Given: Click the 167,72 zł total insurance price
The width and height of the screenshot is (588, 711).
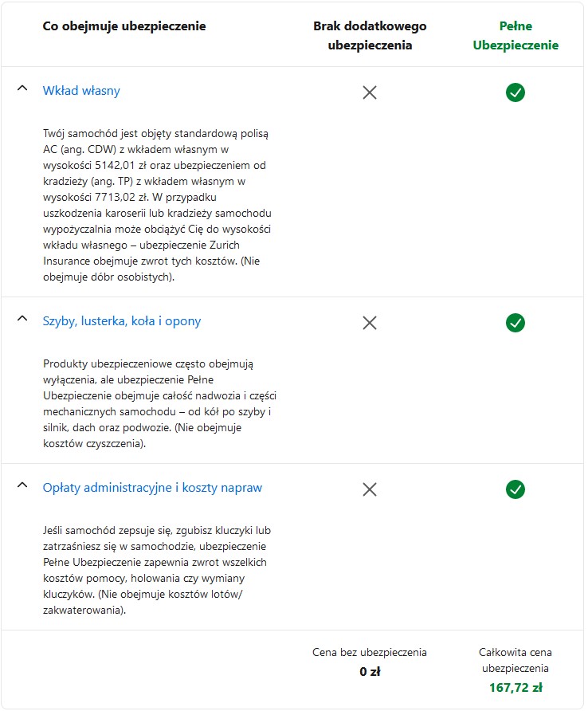Looking at the screenshot, I should tap(515, 688).
